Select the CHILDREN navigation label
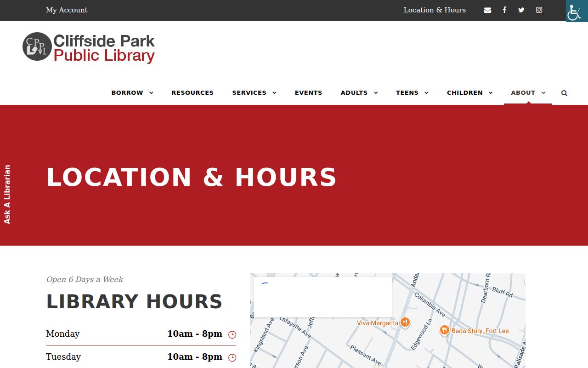Viewport: 588px width, 368px height. [465, 93]
